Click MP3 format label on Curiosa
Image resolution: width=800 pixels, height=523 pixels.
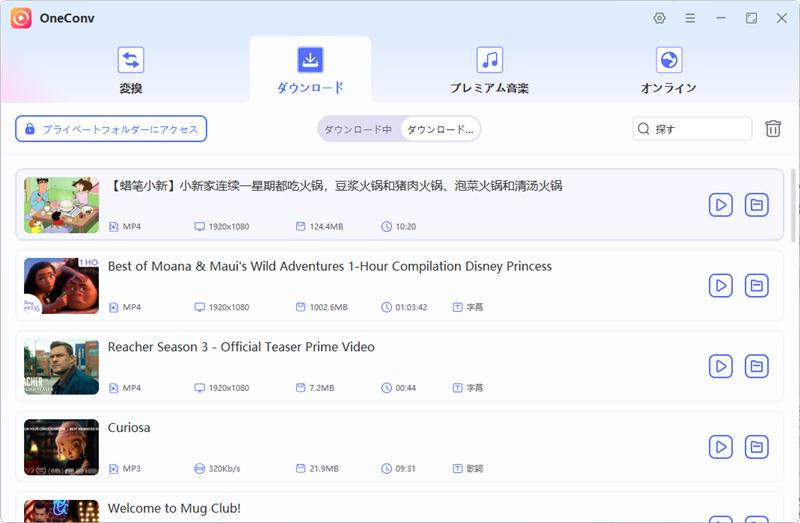[x=132, y=468]
